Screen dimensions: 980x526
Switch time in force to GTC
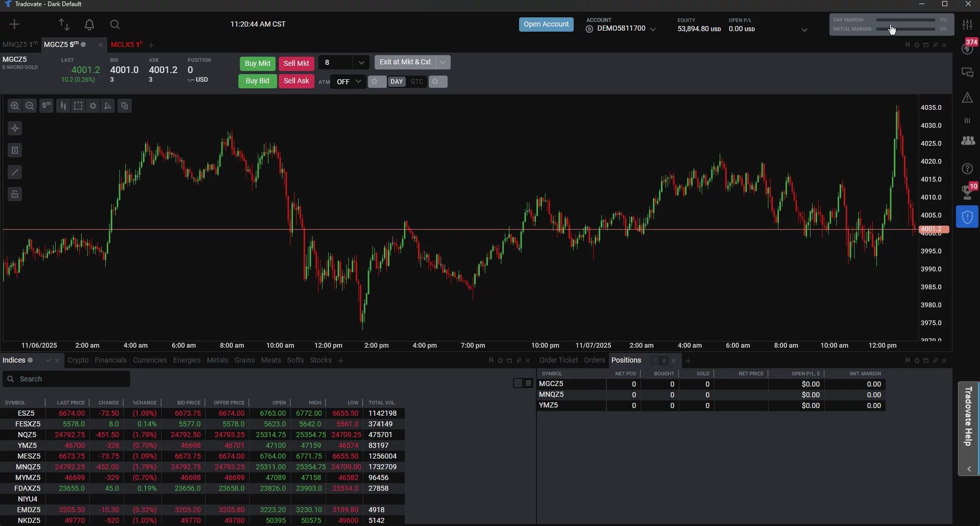pos(417,82)
